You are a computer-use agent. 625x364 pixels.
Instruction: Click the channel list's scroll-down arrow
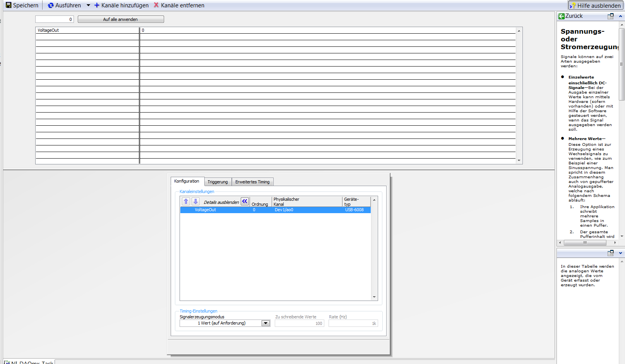point(374,297)
